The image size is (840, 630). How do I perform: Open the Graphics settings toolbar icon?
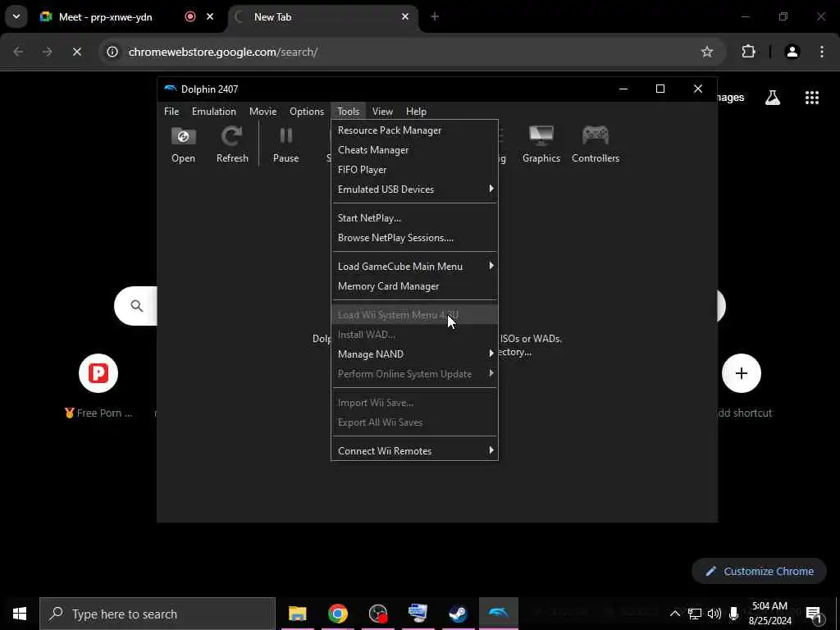pos(541,144)
